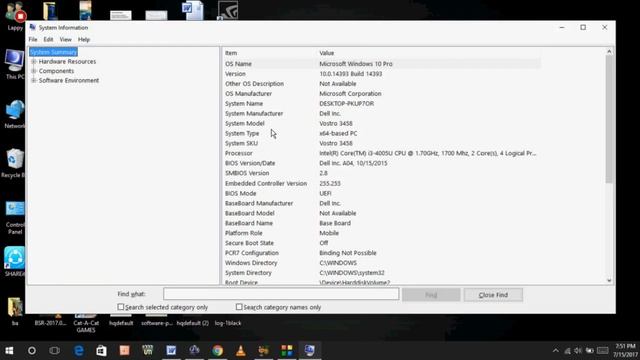The image size is (640, 360).
Task: Expand the Components tree node
Action: pyautogui.click(x=34, y=71)
